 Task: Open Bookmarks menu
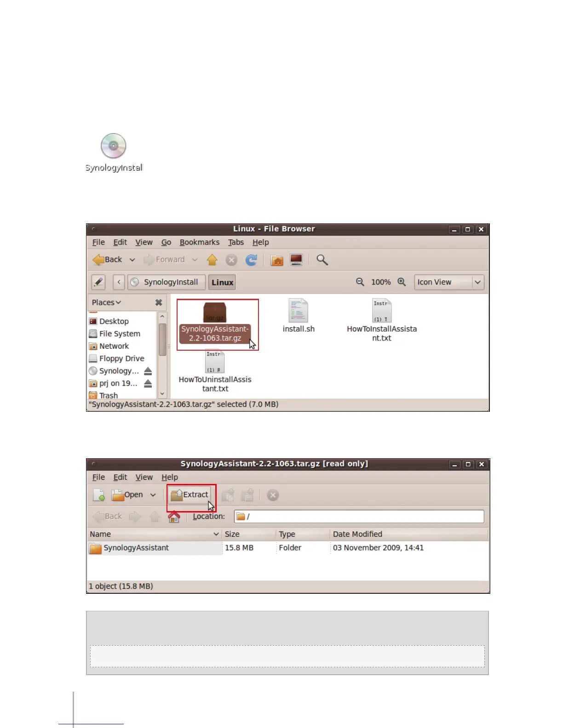point(200,242)
